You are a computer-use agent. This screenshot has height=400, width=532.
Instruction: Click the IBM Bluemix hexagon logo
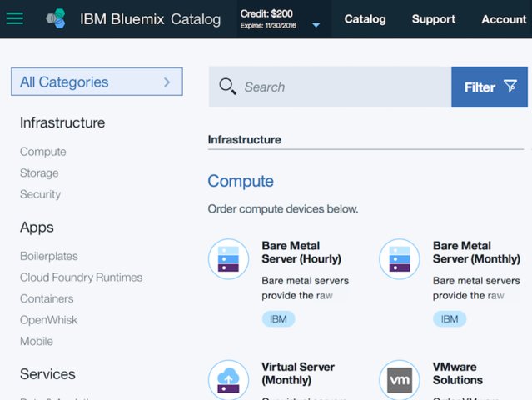point(56,18)
